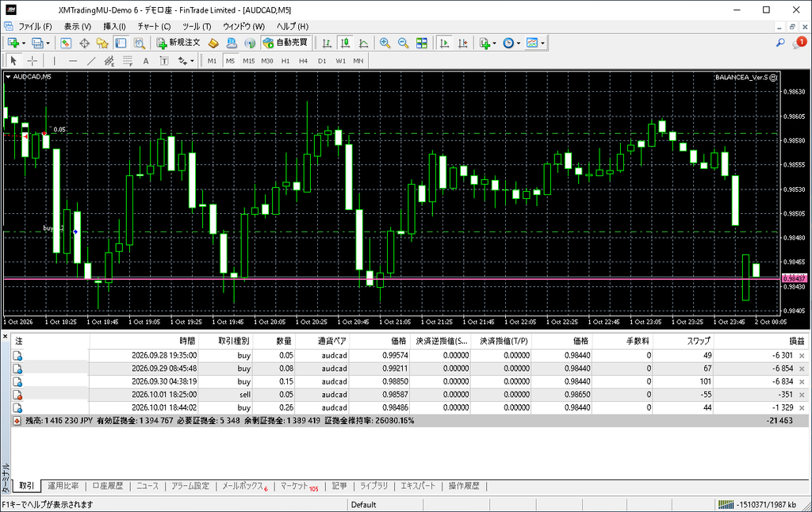This screenshot has width=812, height=512.
Task: Expand the new chart dropdown arrow
Action: pos(24,43)
